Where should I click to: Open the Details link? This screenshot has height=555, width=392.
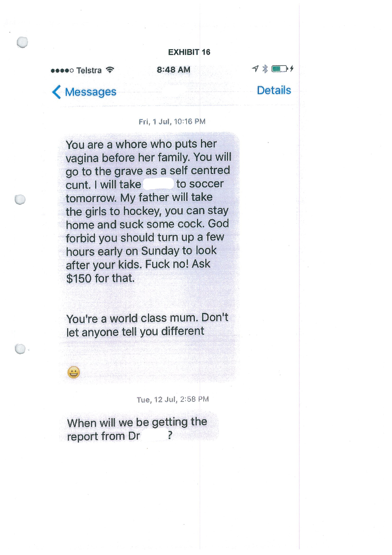(274, 90)
